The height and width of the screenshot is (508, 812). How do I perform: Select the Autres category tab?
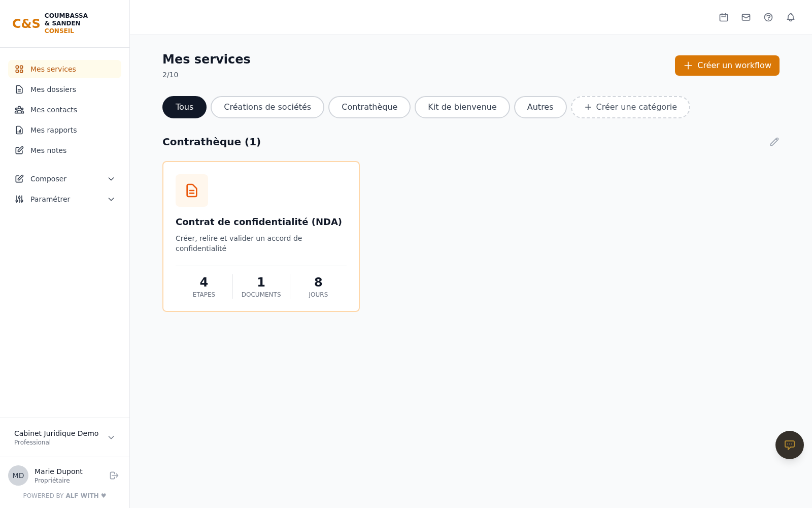[x=540, y=107]
